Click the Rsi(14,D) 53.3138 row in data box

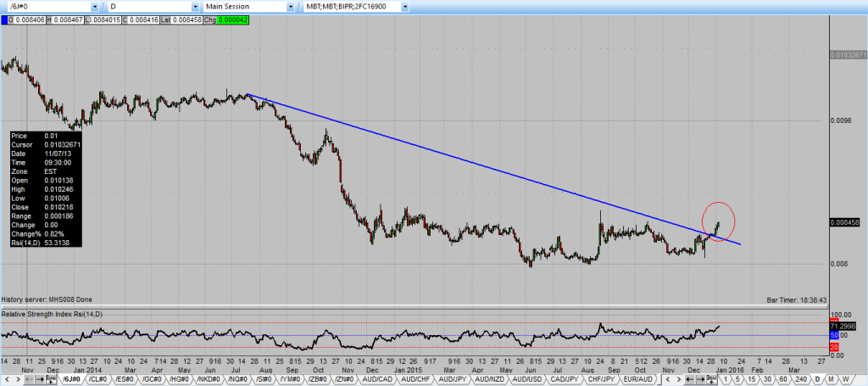click(x=47, y=243)
